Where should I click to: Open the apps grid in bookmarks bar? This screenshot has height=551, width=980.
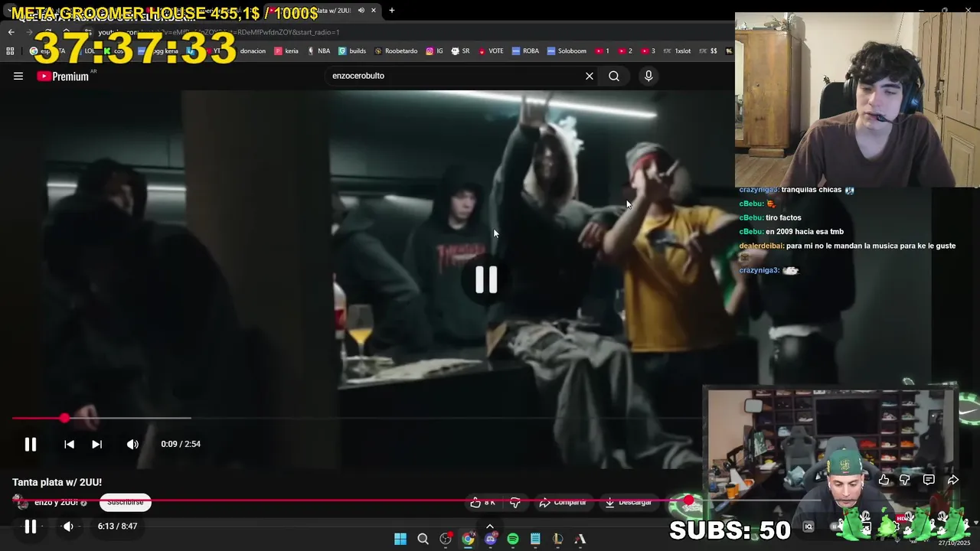click(x=10, y=51)
